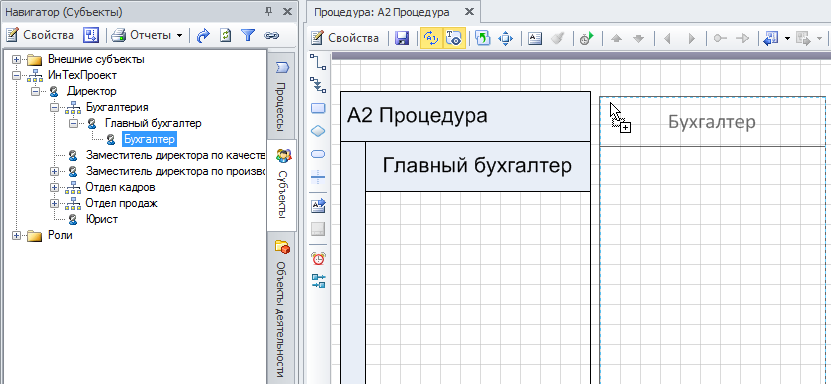Click the chain link icon in navigator
831x384 pixels.
coord(271,35)
